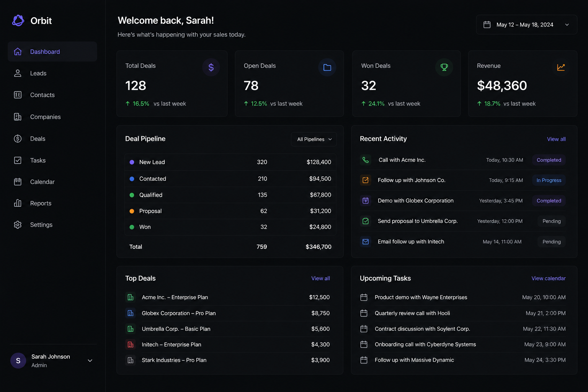Open Companies in the sidebar
This screenshot has height=392, width=588.
[52, 117]
